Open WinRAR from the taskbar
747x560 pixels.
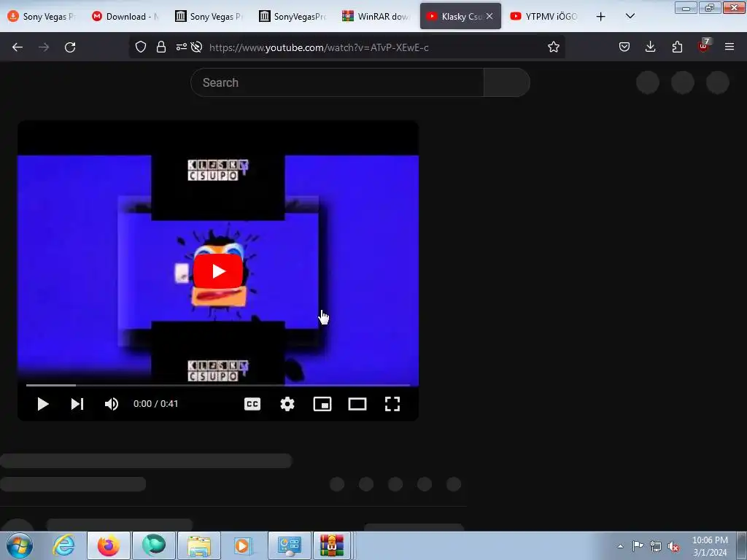(x=331, y=545)
